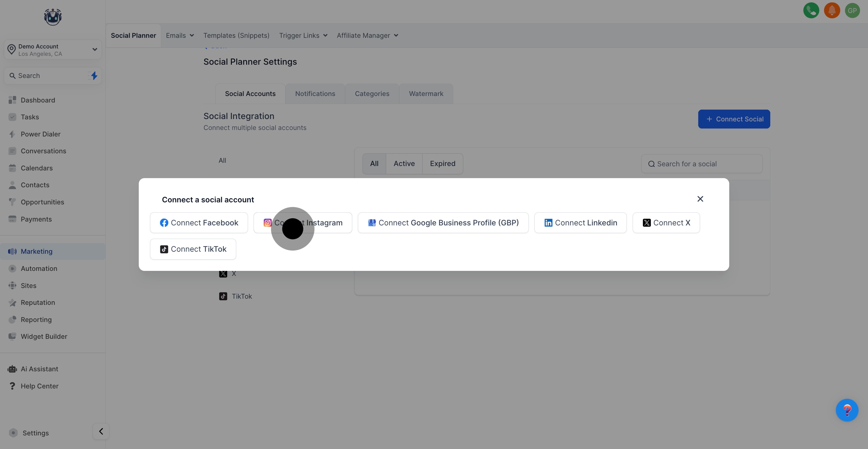The image size is (868, 449).
Task: Open the Watermark tab
Action: coord(426,94)
